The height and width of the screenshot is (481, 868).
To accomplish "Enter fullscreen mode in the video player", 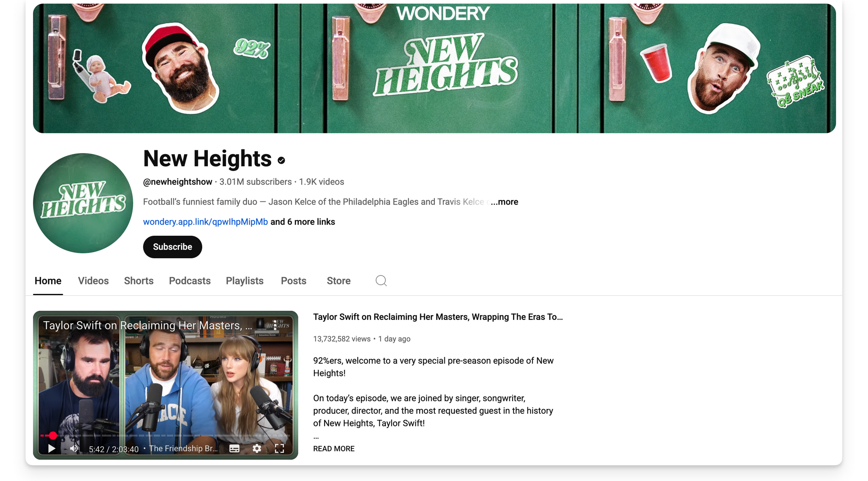I will click(x=279, y=448).
